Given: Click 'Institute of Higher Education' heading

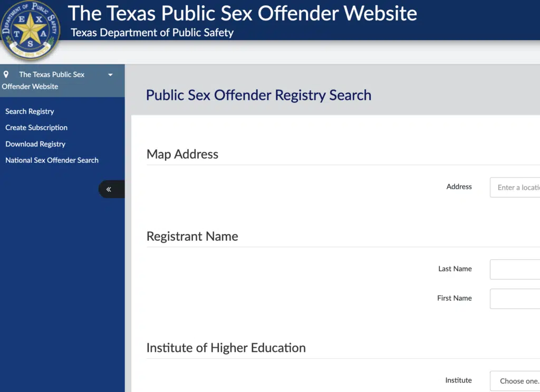Looking at the screenshot, I should click(x=226, y=348).
